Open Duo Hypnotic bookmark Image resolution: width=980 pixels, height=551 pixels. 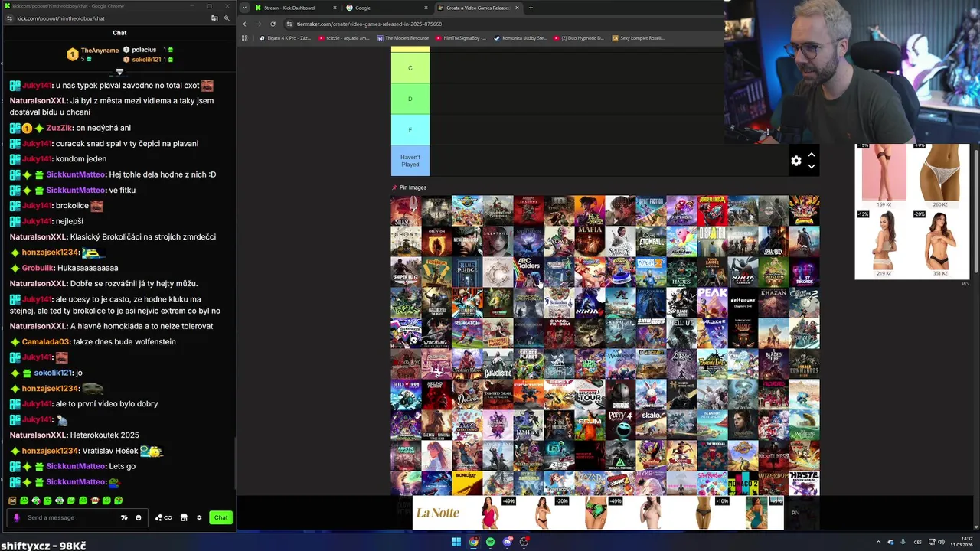578,37
